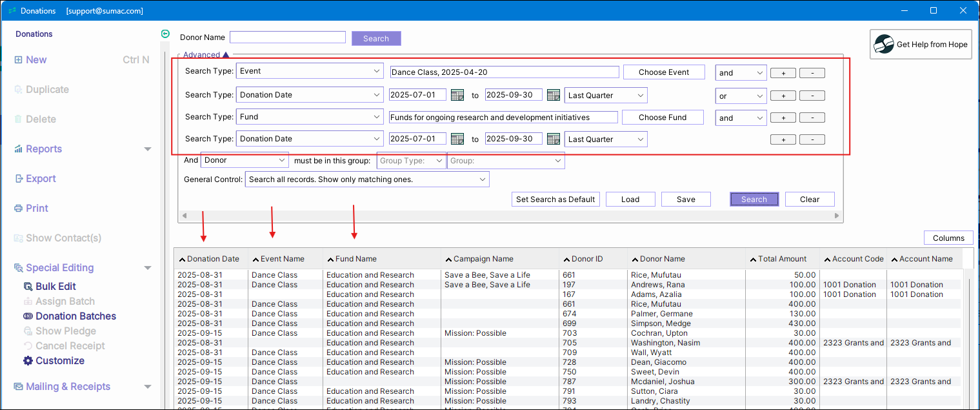The height and width of the screenshot is (410, 980).
Task: Sort table by Donation Date column
Action: 212,259
